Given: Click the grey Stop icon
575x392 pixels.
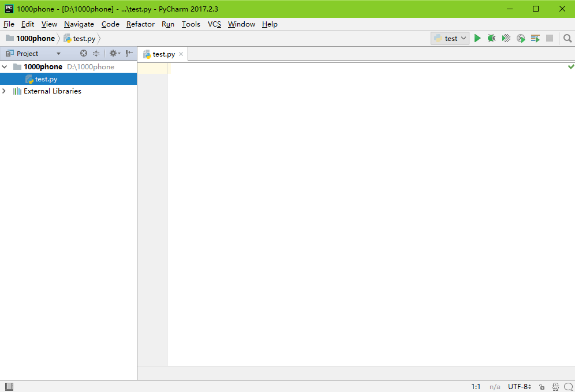Looking at the screenshot, I should 550,38.
